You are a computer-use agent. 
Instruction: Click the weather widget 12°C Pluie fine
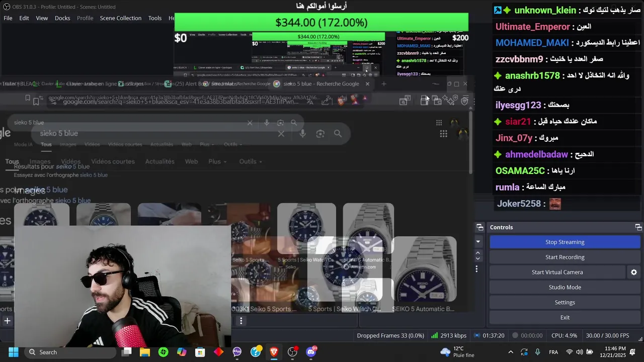457,352
